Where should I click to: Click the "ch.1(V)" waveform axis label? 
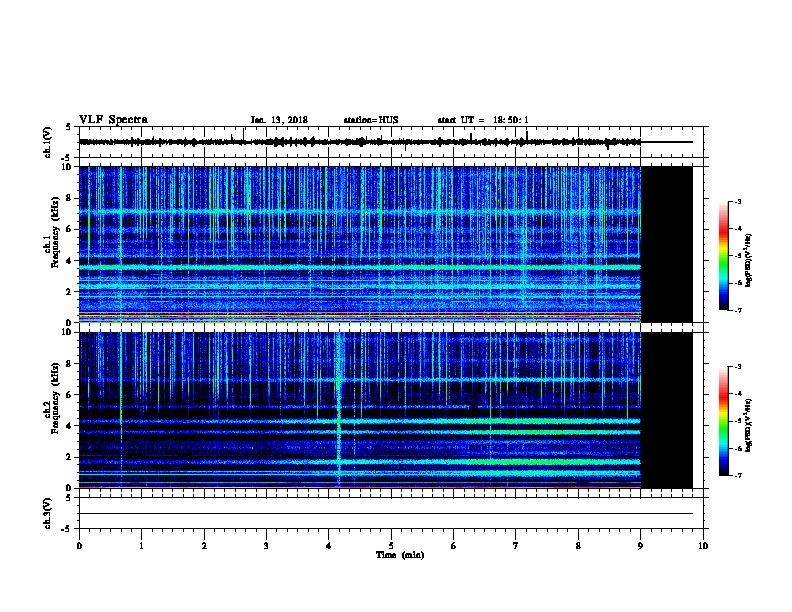click(47, 142)
